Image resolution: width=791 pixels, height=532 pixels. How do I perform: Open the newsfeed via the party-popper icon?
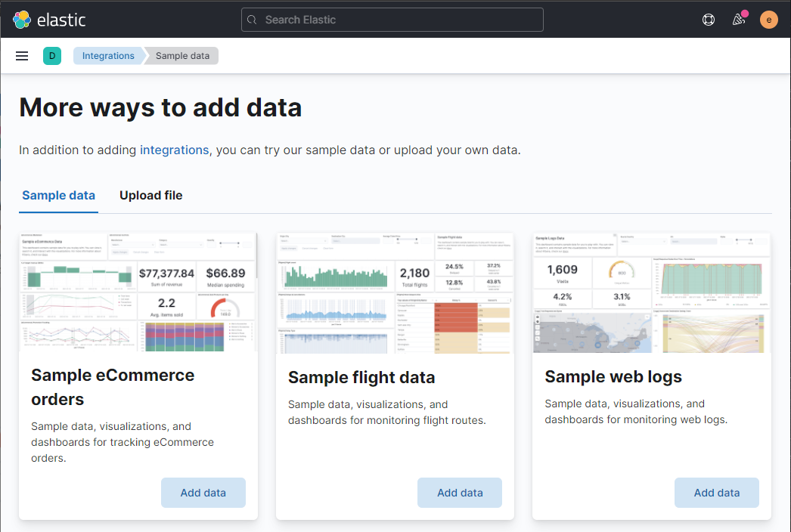click(737, 20)
